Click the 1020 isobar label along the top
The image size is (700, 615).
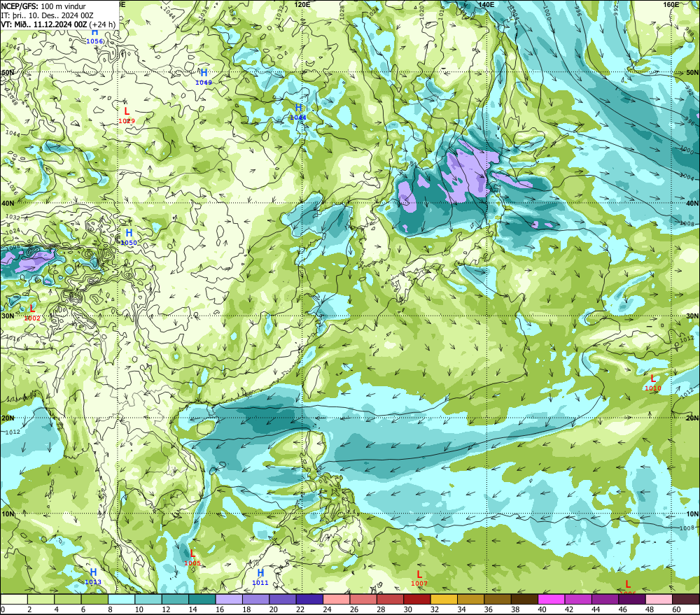(x=421, y=12)
